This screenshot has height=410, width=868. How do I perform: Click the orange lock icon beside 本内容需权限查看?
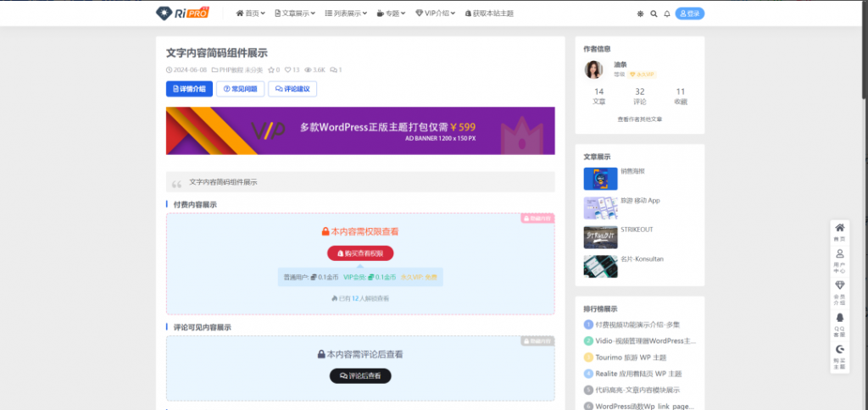coord(325,231)
